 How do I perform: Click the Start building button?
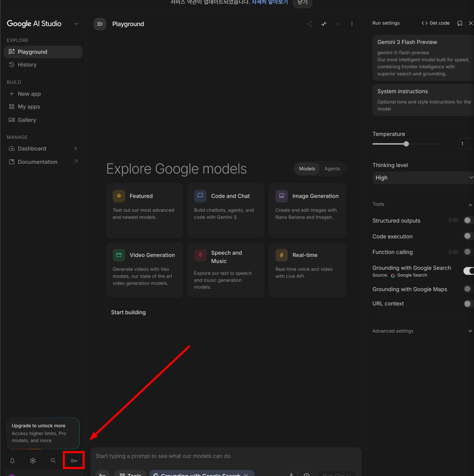[x=128, y=312]
